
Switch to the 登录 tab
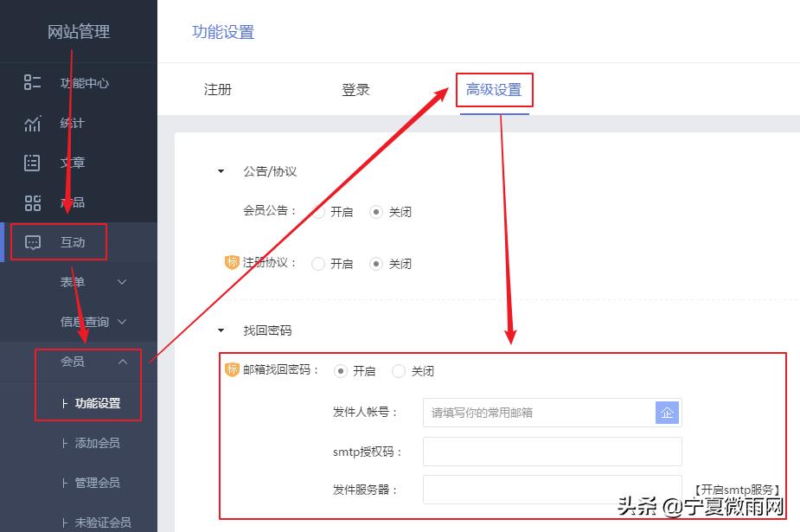click(x=355, y=89)
